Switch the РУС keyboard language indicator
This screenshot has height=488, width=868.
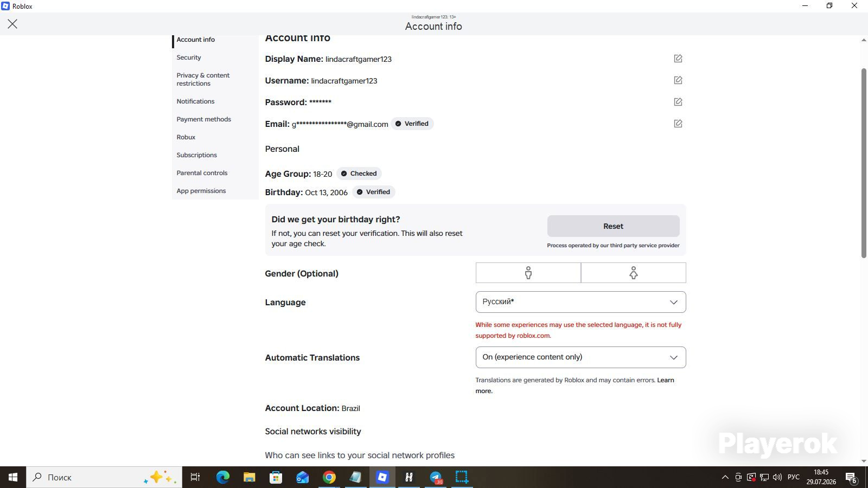[794, 477]
